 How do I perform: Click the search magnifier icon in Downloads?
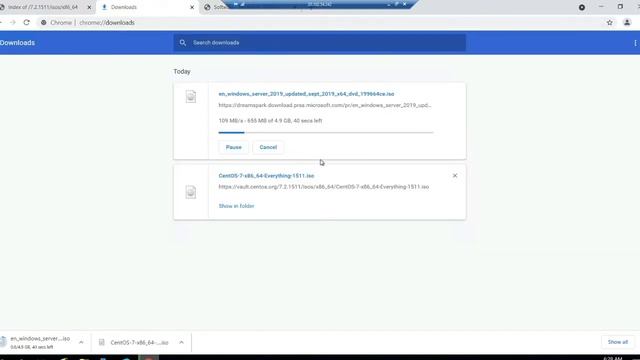point(183,42)
